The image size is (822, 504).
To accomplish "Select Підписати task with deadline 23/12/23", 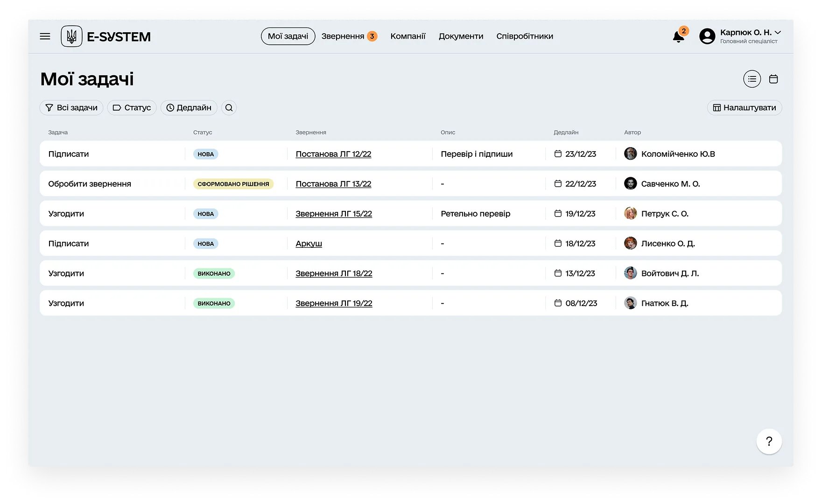I will pyautogui.click(x=69, y=154).
